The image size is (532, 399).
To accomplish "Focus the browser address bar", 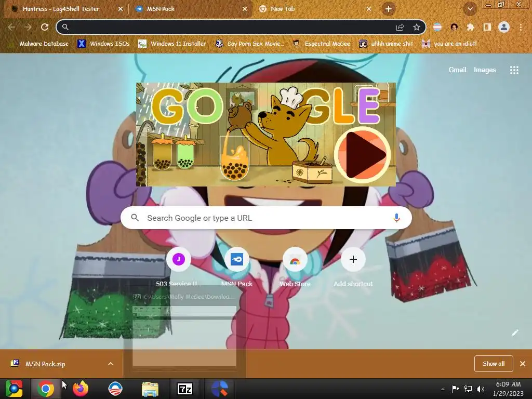I will (x=231, y=27).
